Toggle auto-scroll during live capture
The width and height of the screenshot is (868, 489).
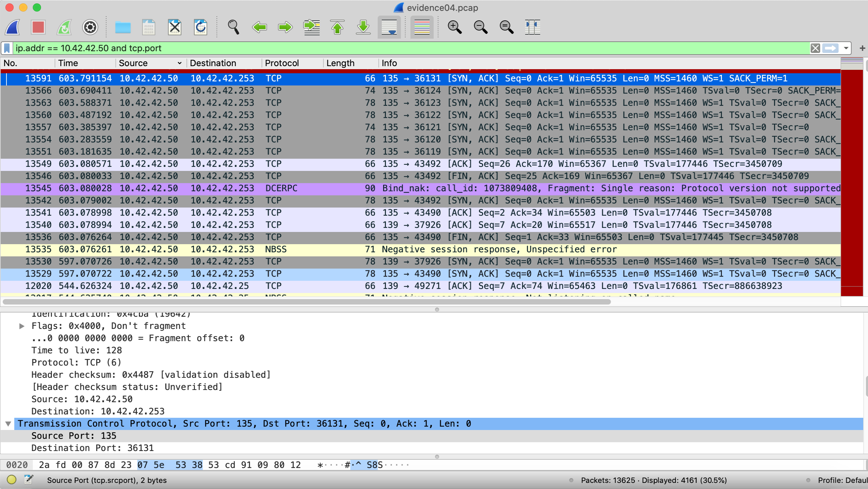point(389,27)
